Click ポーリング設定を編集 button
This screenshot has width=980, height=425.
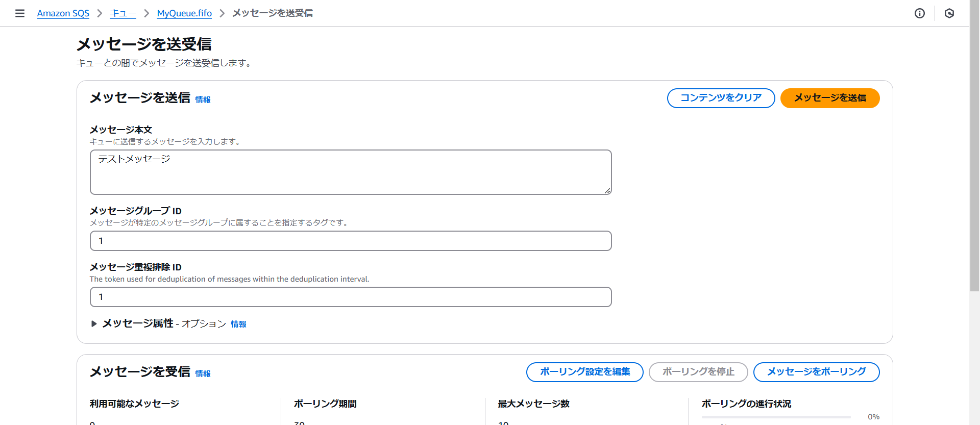pyautogui.click(x=584, y=372)
